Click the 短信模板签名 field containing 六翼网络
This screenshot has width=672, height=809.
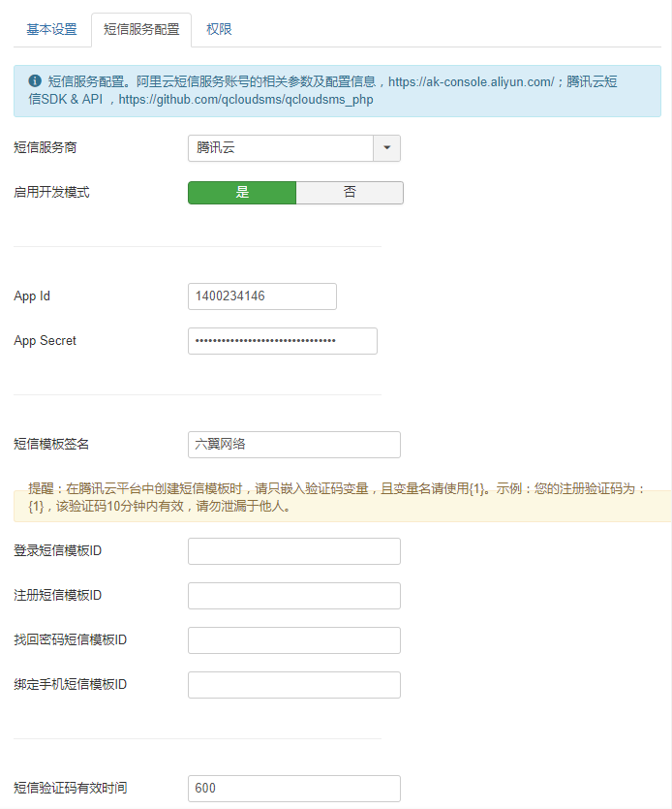293,445
